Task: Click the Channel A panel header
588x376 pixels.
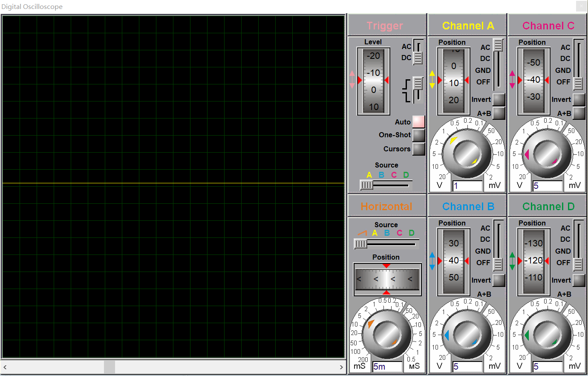Action: (467, 25)
